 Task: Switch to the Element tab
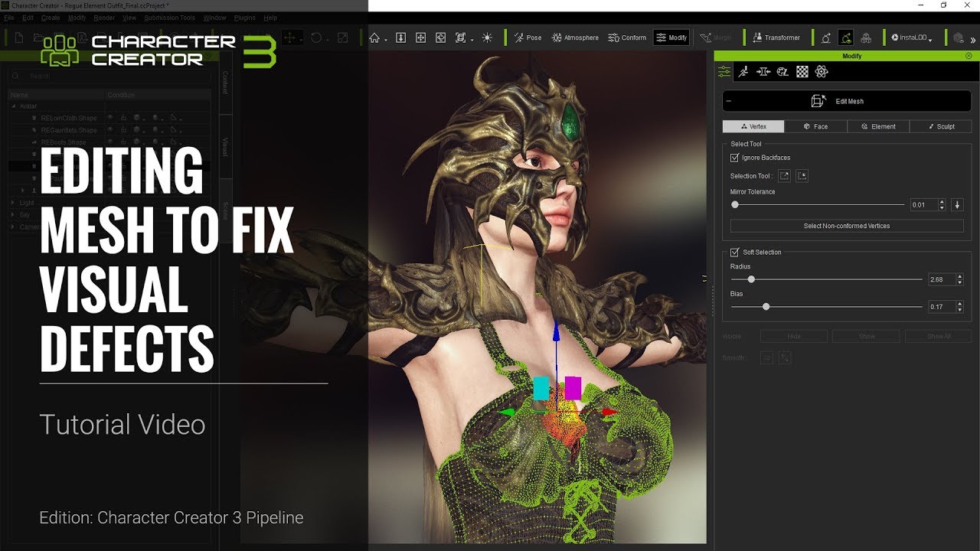[878, 126]
